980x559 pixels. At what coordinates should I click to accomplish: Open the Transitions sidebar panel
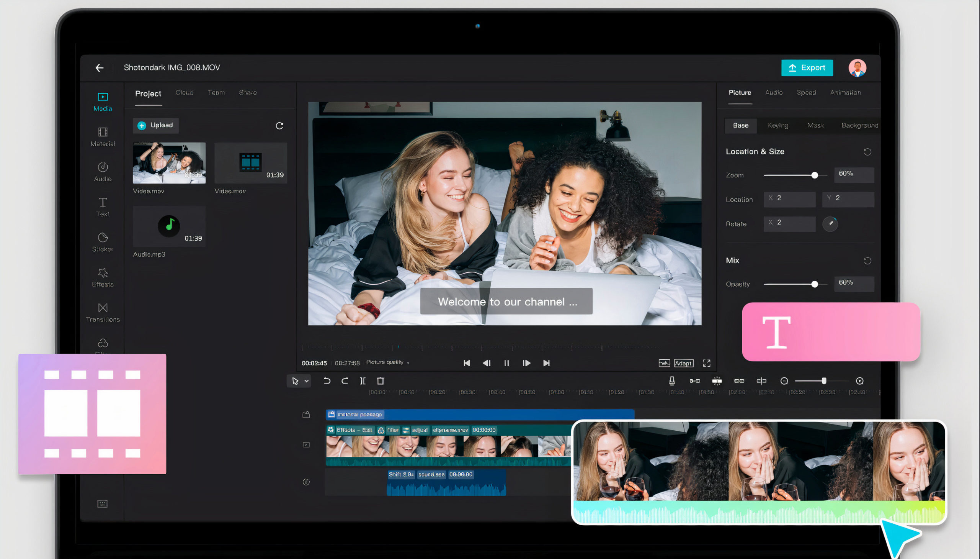103,313
